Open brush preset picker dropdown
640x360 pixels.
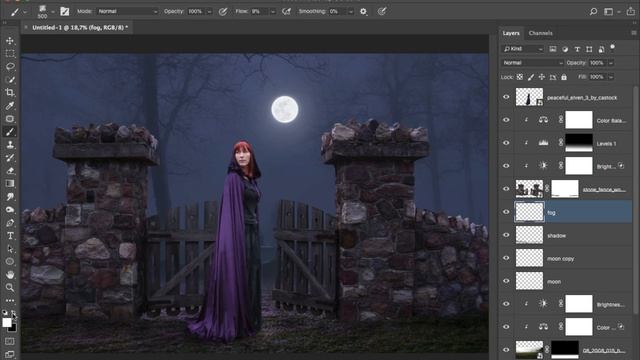coord(52,12)
